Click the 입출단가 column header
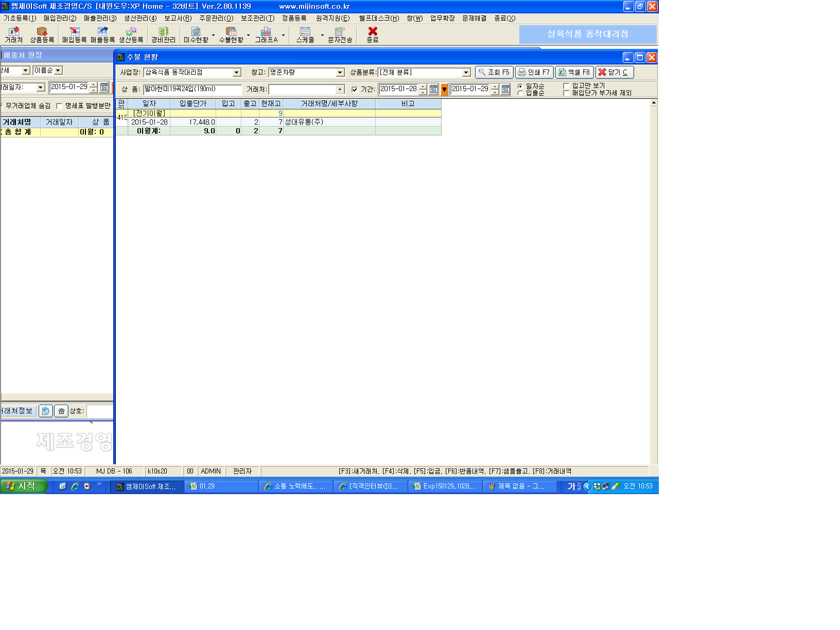The width and height of the screenshot is (840, 630). pos(192,104)
